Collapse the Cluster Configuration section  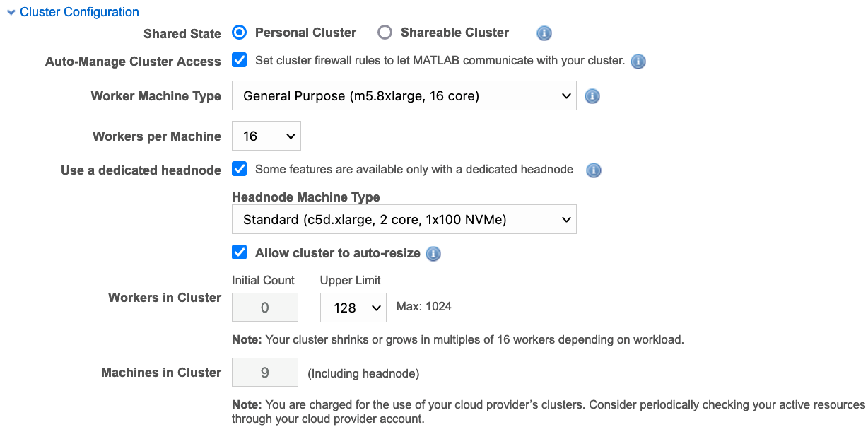pyautogui.click(x=10, y=12)
